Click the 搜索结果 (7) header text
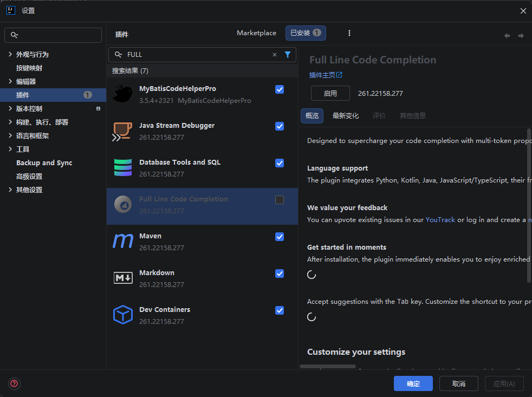 (x=130, y=71)
